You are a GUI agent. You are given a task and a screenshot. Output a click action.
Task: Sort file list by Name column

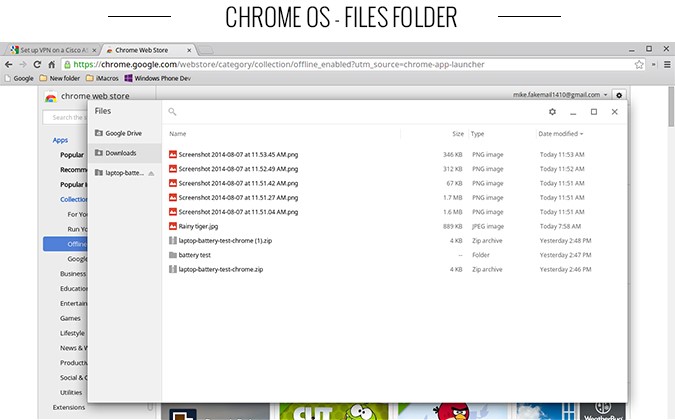pyautogui.click(x=178, y=133)
